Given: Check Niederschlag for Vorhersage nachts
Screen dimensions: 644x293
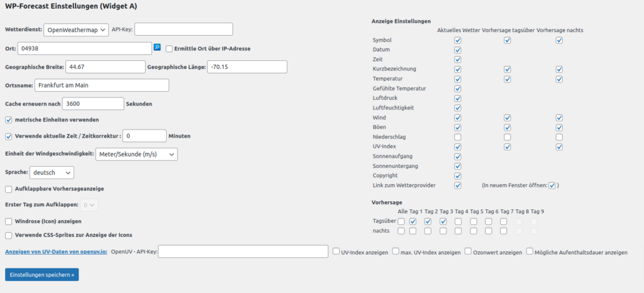Looking at the screenshot, I should point(559,137).
